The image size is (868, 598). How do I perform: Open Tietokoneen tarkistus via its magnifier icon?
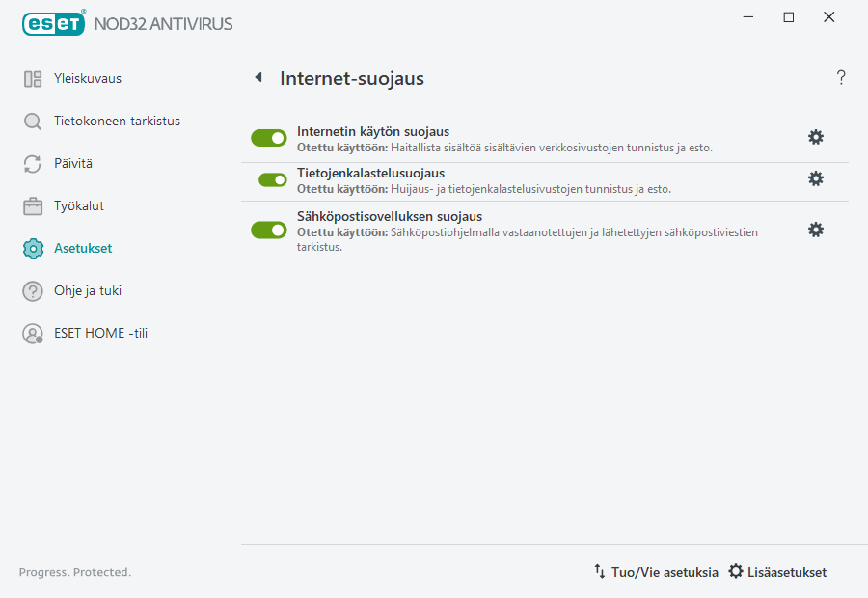[32, 121]
